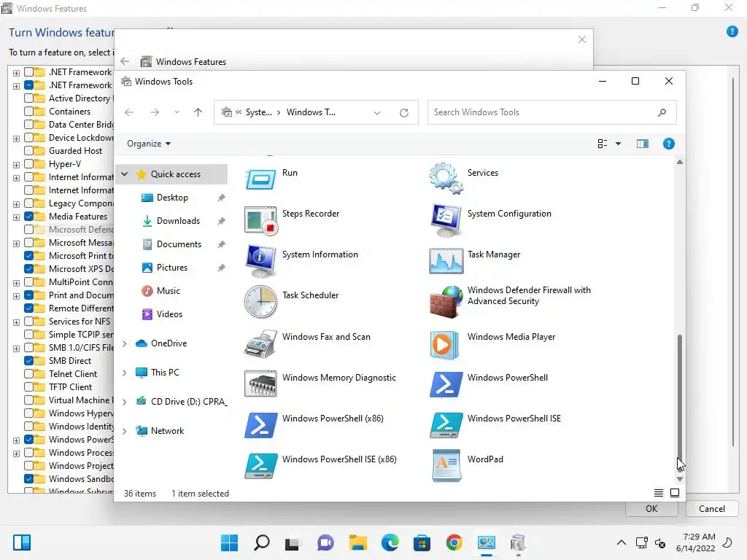The width and height of the screenshot is (747, 560).
Task: Click the Refresh icon in the address bar
Action: point(404,113)
